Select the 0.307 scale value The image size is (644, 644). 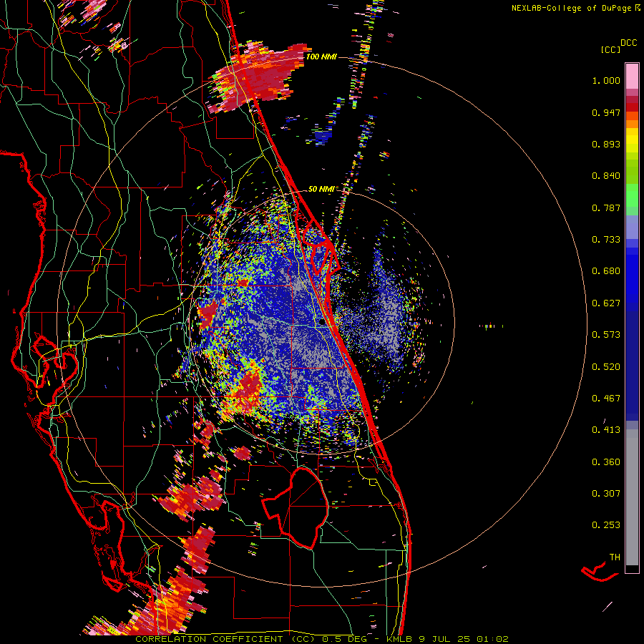(x=606, y=494)
